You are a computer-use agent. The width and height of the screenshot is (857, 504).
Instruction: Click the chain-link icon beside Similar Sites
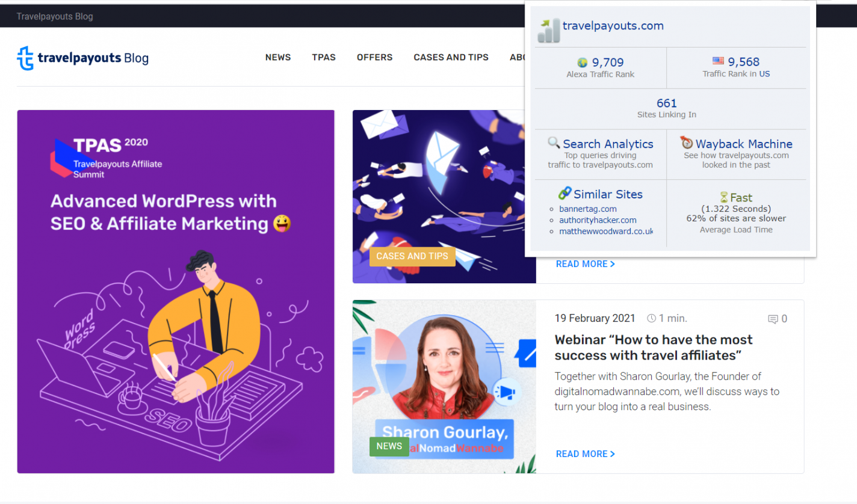pyautogui.click(x=565, y=193)
